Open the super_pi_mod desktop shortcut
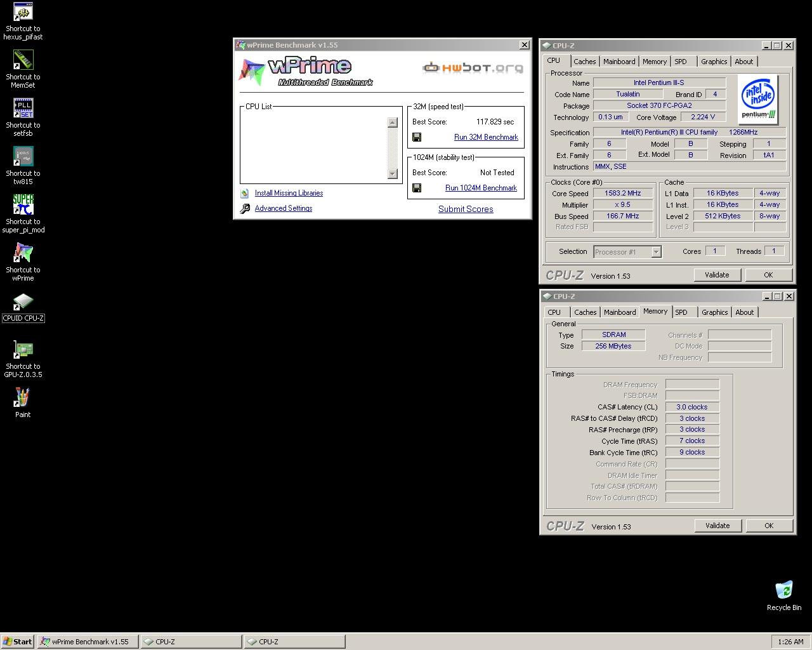812x650 pixels. coord(23,214)
